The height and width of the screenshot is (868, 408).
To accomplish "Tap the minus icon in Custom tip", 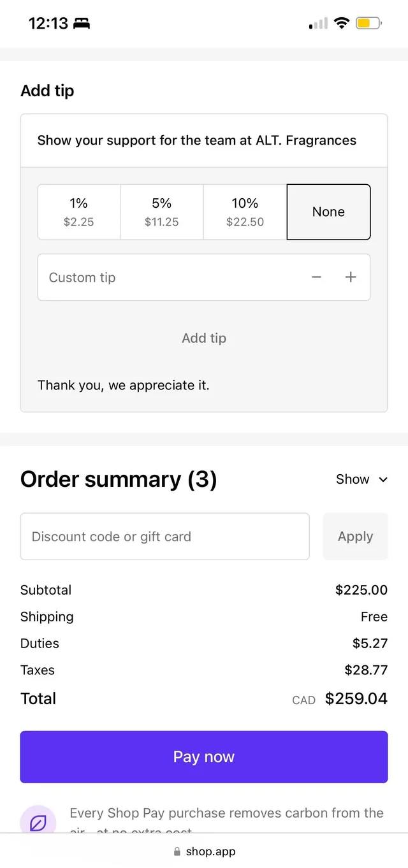I will (316, 277).
